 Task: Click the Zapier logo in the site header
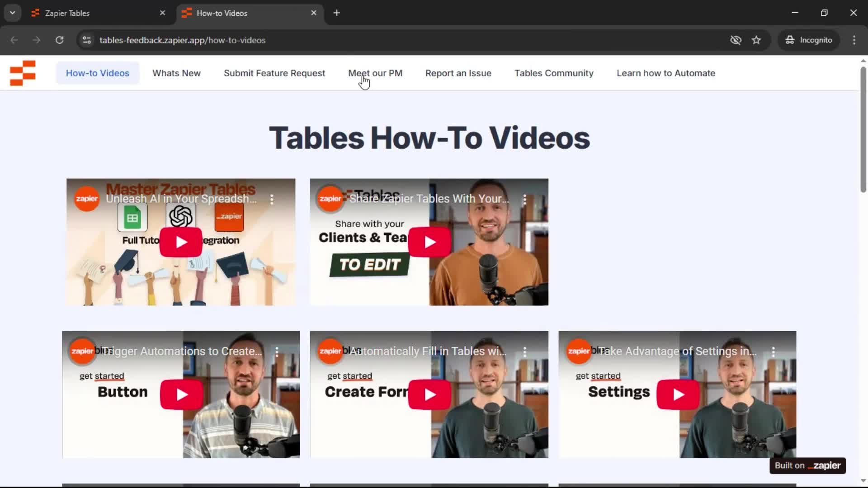pyautogui.click(x=23, y=73)
